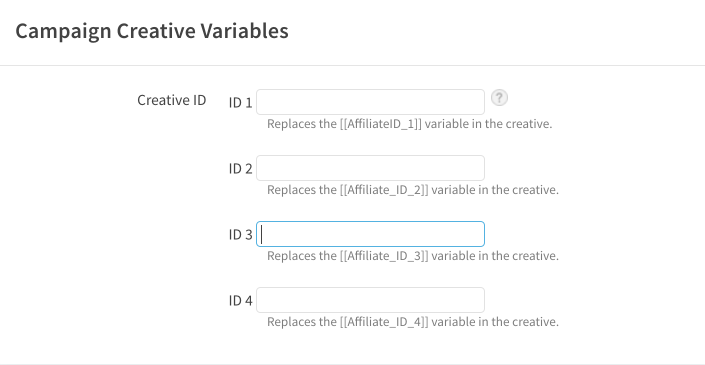The image size is (705, 365).
Task: Select the ID 2 text box
Action: (x=370, y=168)
